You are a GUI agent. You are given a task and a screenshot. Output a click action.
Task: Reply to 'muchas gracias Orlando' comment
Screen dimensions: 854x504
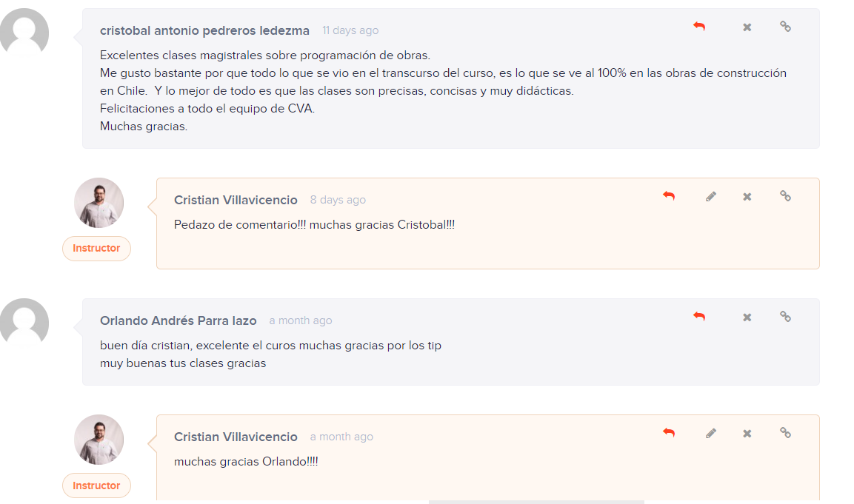click(x=669, y=433)
